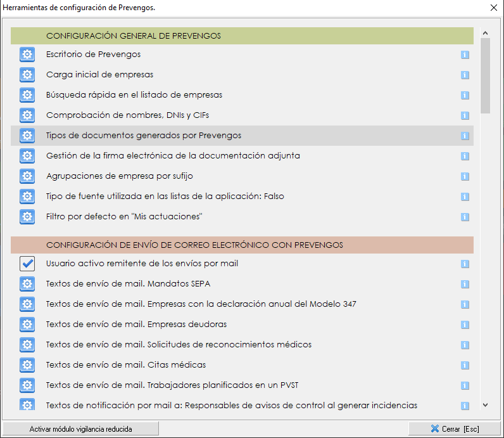Click gear icon for Agrupaciones de empresa
The height and width of the screenshot is (438, 504).
(x=27, y=176)
